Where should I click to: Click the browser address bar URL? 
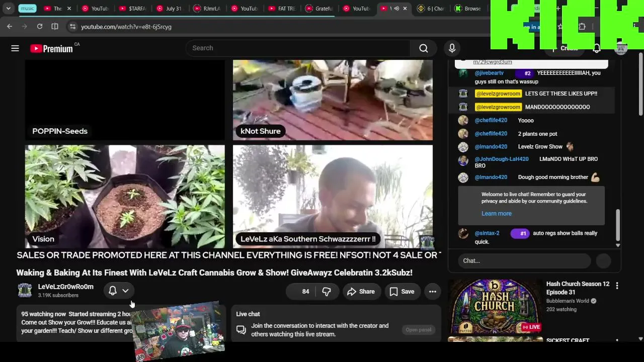click(126, 27)
